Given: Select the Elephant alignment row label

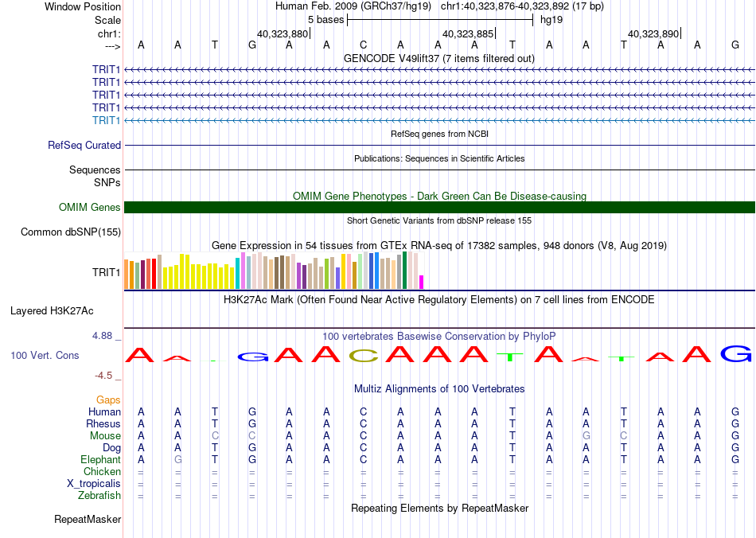Looking at the screenshot, I should 100,459.
